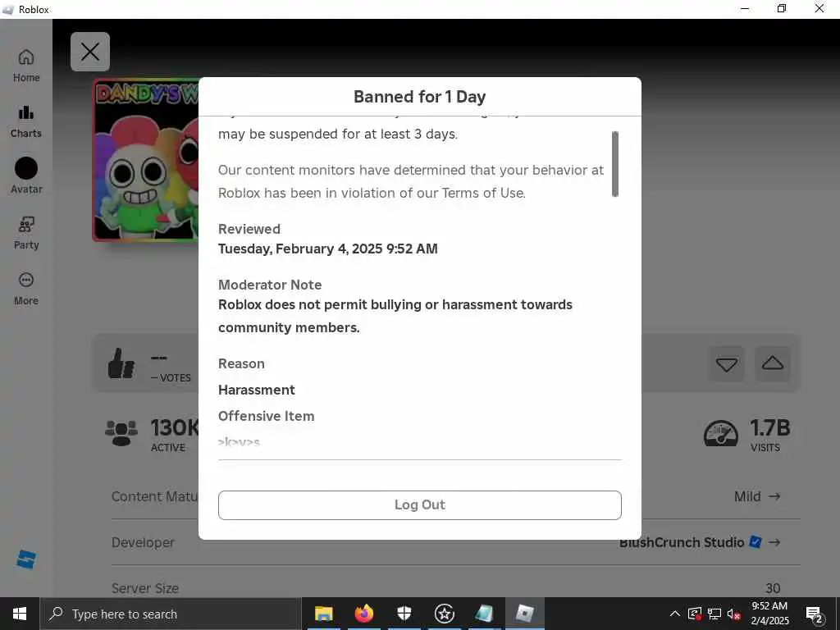Click the red-dot tray icon beside network

coord(694,614)
